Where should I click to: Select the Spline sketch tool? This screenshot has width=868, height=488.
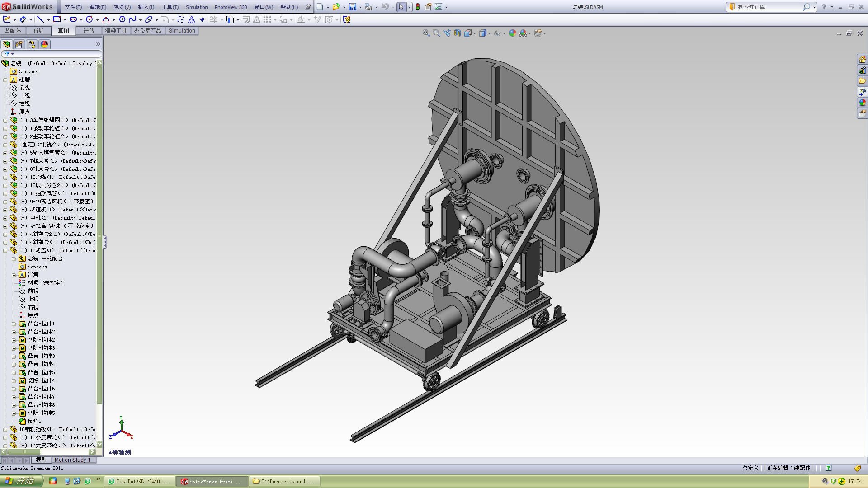point(132,19)
